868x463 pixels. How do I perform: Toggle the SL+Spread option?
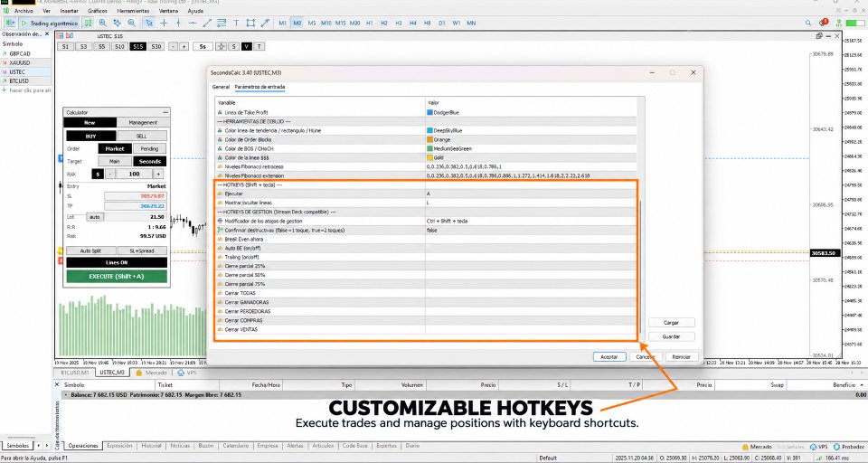142,250
